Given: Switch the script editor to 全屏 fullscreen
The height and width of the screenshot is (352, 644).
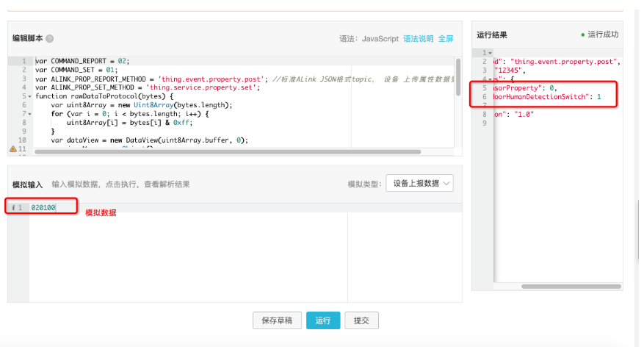Looking at the screenshot, I should [446, 39].
